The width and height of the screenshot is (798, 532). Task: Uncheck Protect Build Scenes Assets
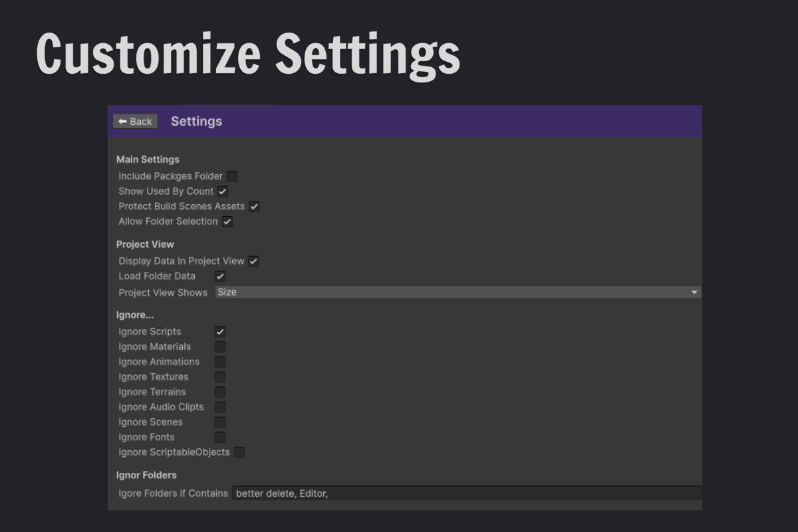(254, 206)
